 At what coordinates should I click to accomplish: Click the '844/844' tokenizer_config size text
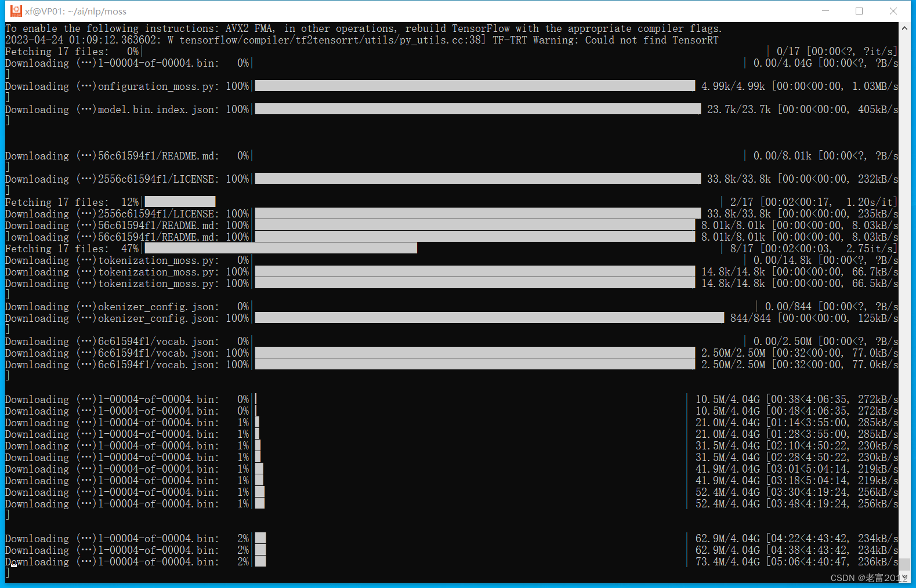(751, 318)
